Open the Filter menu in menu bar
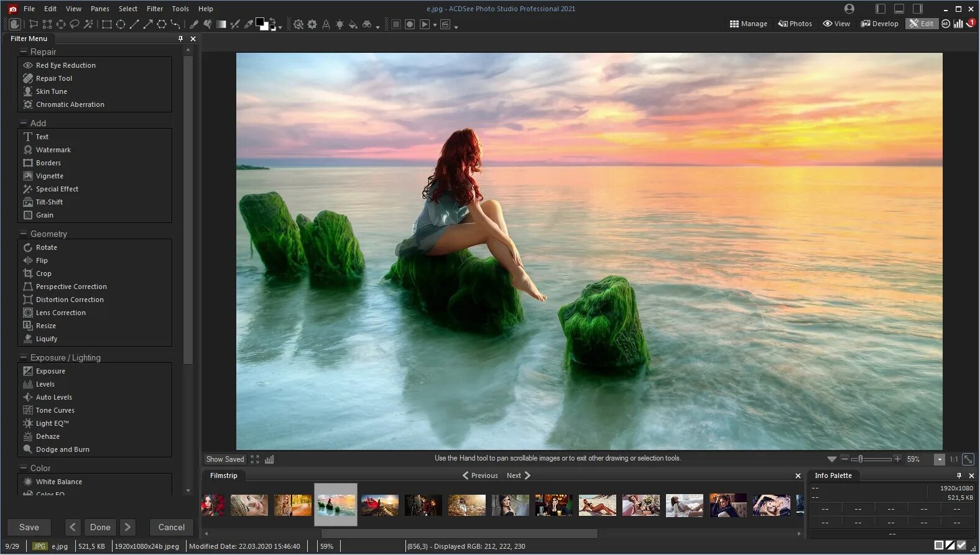The width and height of the screenshot is (980, 555). (155, 9)
